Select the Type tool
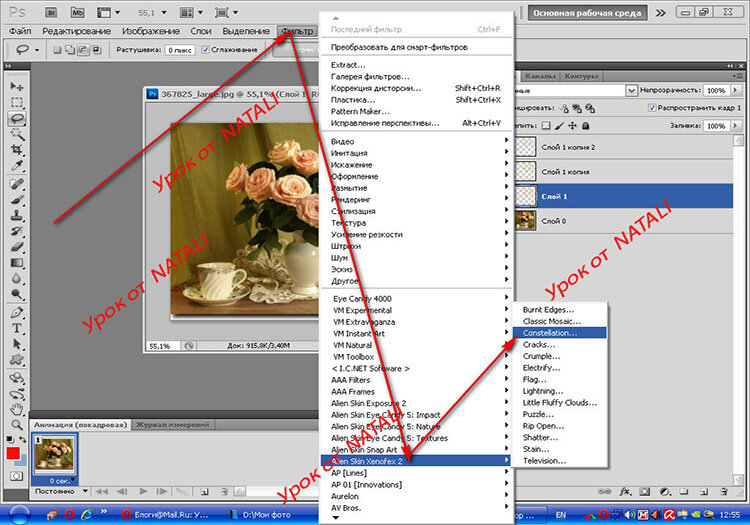 point(17,328)
